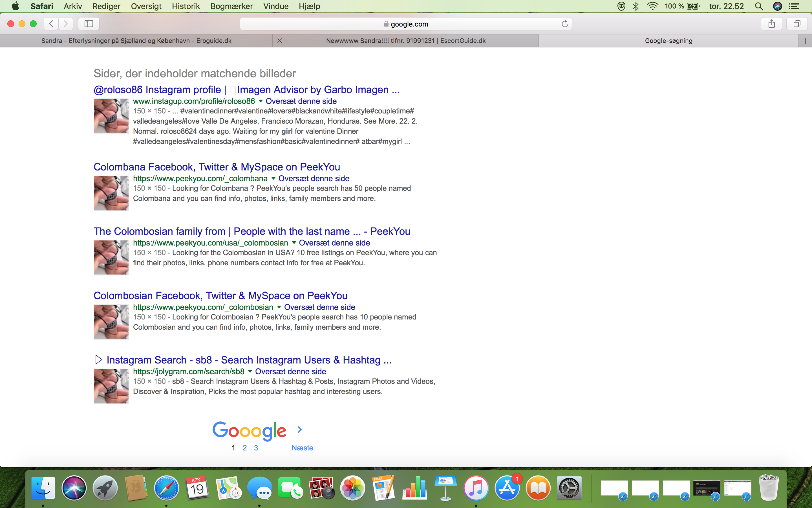Open Messages in the Dock

pos(260,488)
